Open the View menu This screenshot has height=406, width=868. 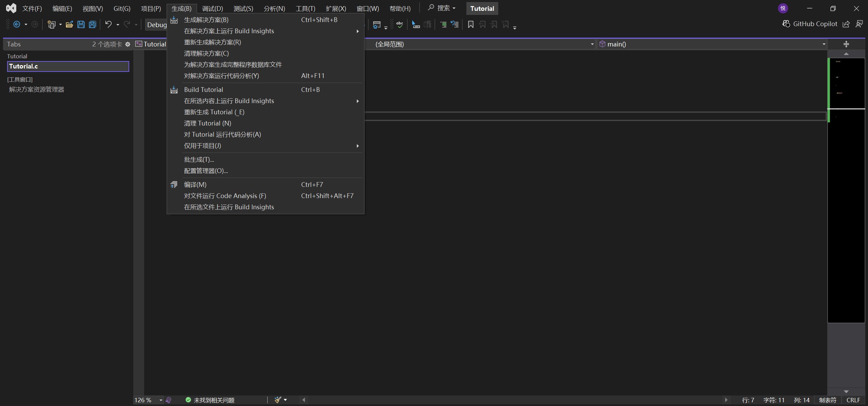[x=93, y=8]
